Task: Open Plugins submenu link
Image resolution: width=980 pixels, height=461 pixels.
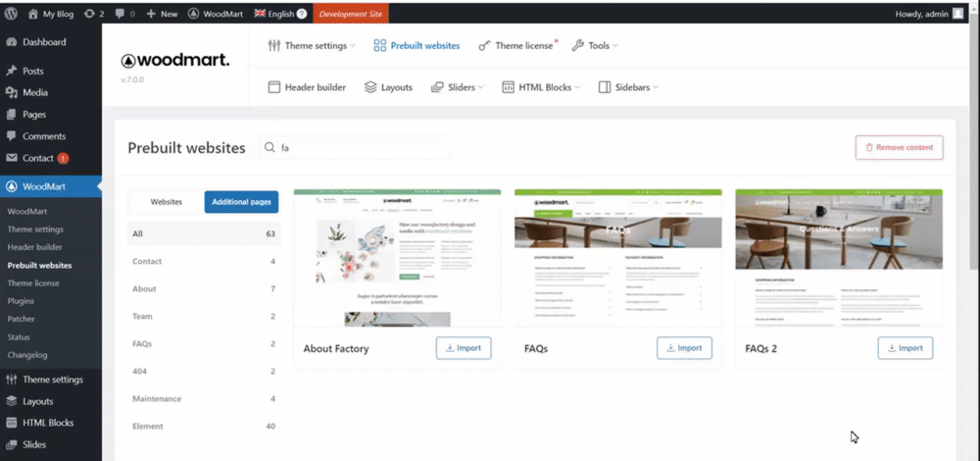Action: point(21,301)
